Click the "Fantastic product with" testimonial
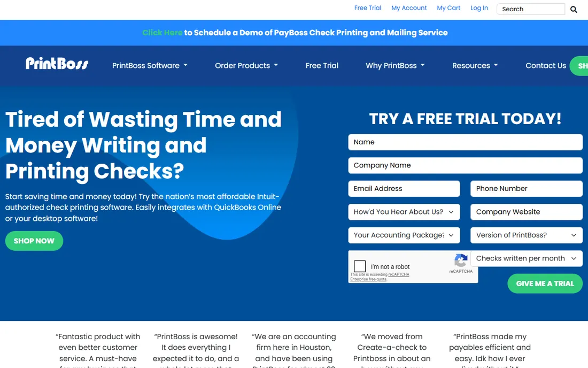This screenshot has height=368, width=588. pyautogui.click(x=98, y=351)
